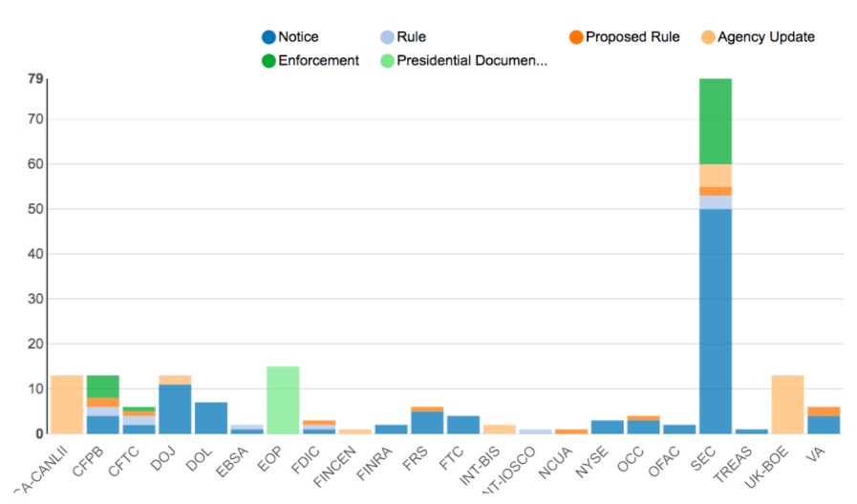857x504 pixels.
Task: Select the NYSE Notice bar
Action: (x=608, y=427)
